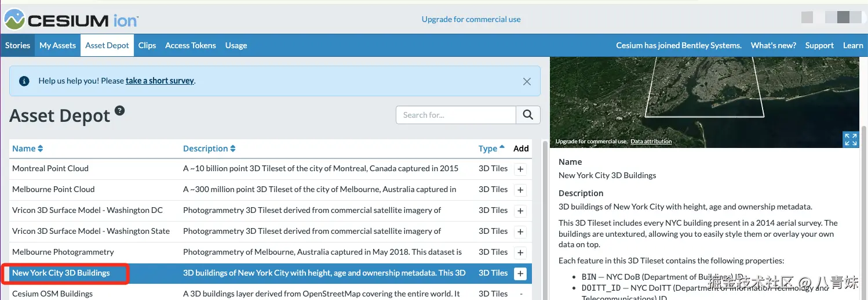The width and height of the screenshot is (868, 300).
Task: Click Upgrade for commercial use link
Action: (471, 19)
